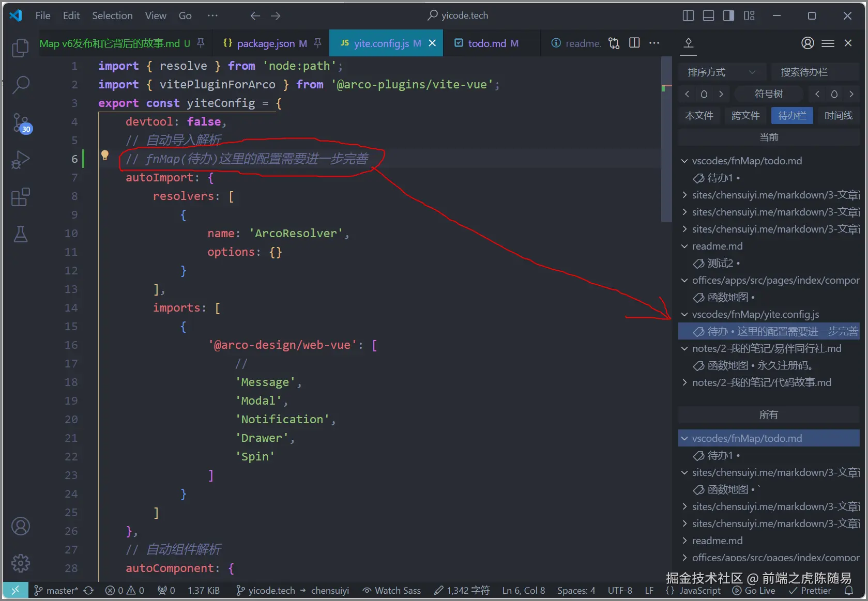Toggle the primary side bar layout button
The width and height of the screenshot is (868, 601).
688,16
